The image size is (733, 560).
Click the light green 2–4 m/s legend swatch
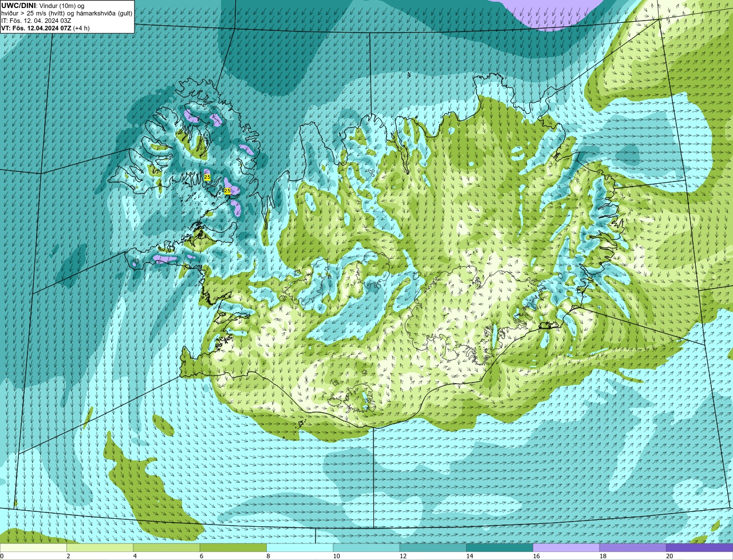[x=100, y=548]
